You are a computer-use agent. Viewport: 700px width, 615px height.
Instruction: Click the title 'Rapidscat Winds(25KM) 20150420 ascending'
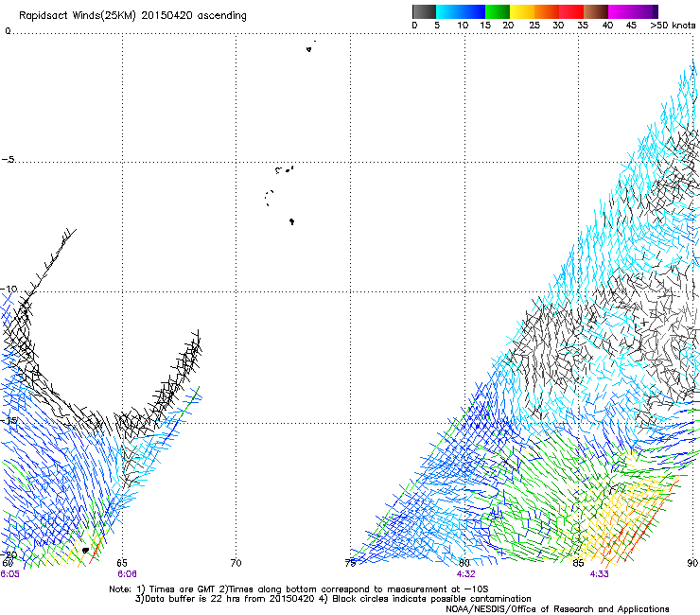point(132,16)
